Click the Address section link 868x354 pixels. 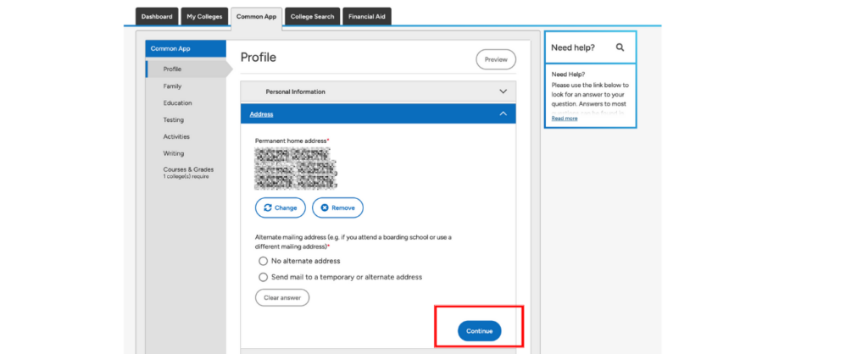(x=261, y=114)
